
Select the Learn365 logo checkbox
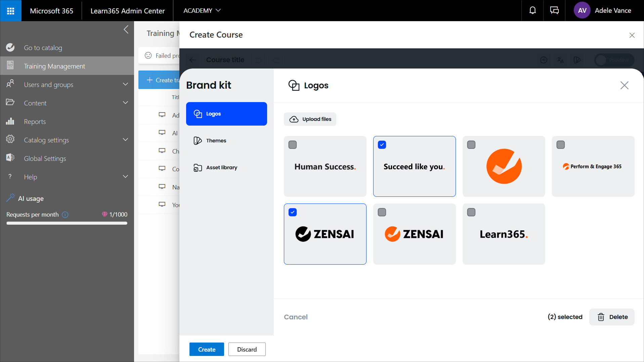[x=471, y=212]
